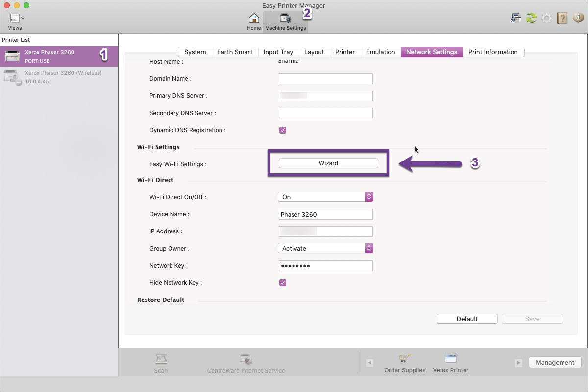Screen dimensions: 588x392
Task: Click the Network Key password field
Action: coord(326,266)
